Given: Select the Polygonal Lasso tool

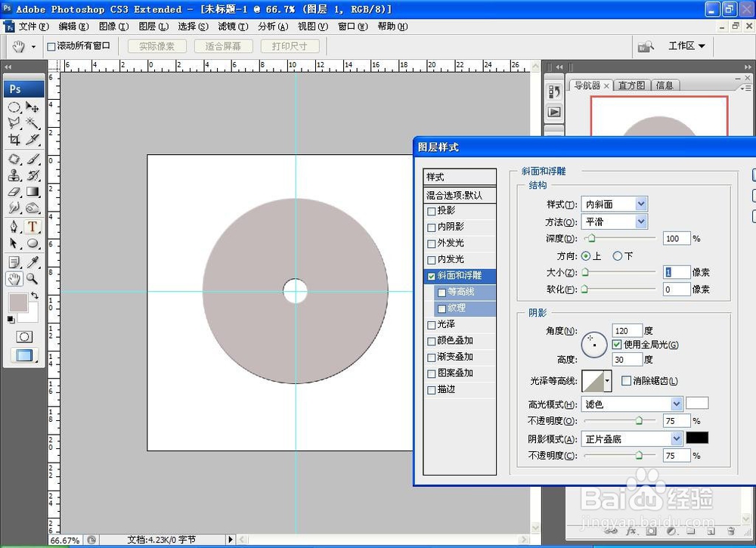Looking at the screenshot, I should [14, 123].
